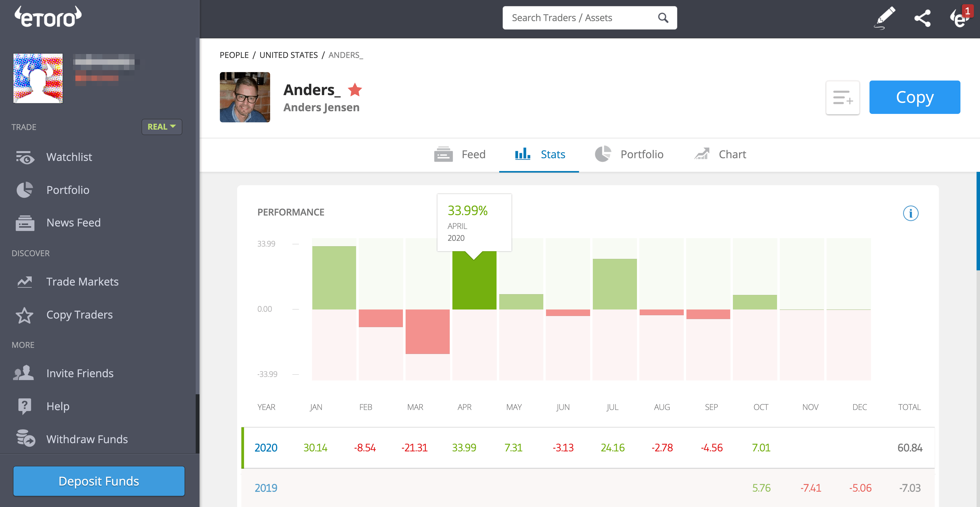Click the eToro logo
Screen dimensions: 980x507
[48, 17]
